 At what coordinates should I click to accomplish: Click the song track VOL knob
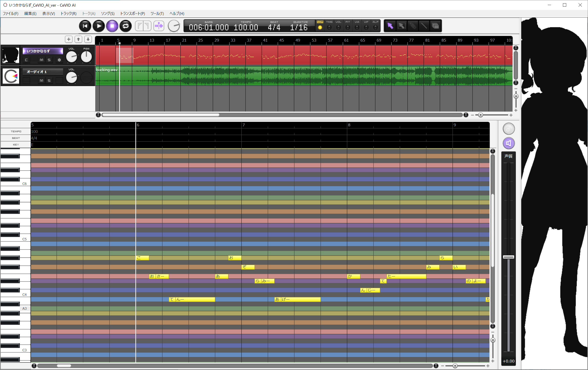[x=71, y=57]
